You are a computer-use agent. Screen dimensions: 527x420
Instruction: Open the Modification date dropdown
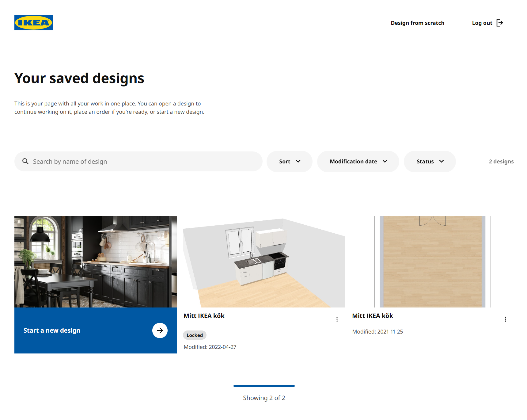[x=358, y=162]
